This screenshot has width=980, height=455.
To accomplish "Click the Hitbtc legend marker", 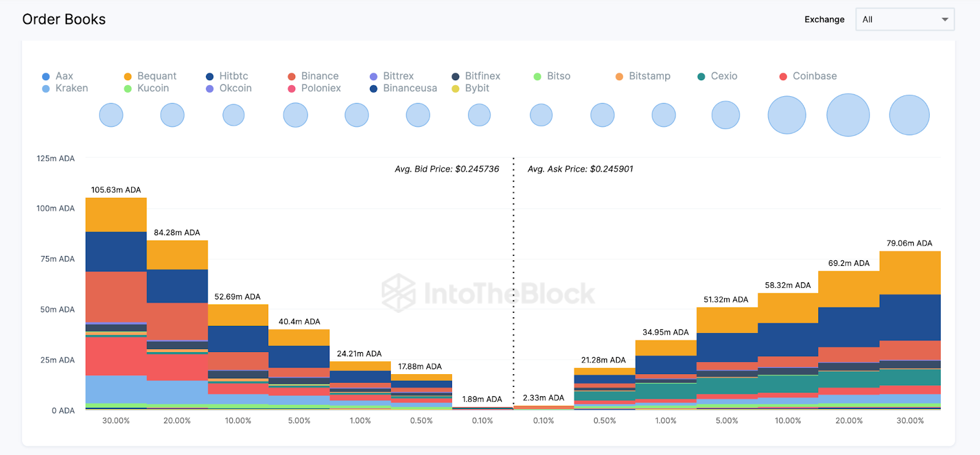I will pyautogui.click(x=209, y=77).
